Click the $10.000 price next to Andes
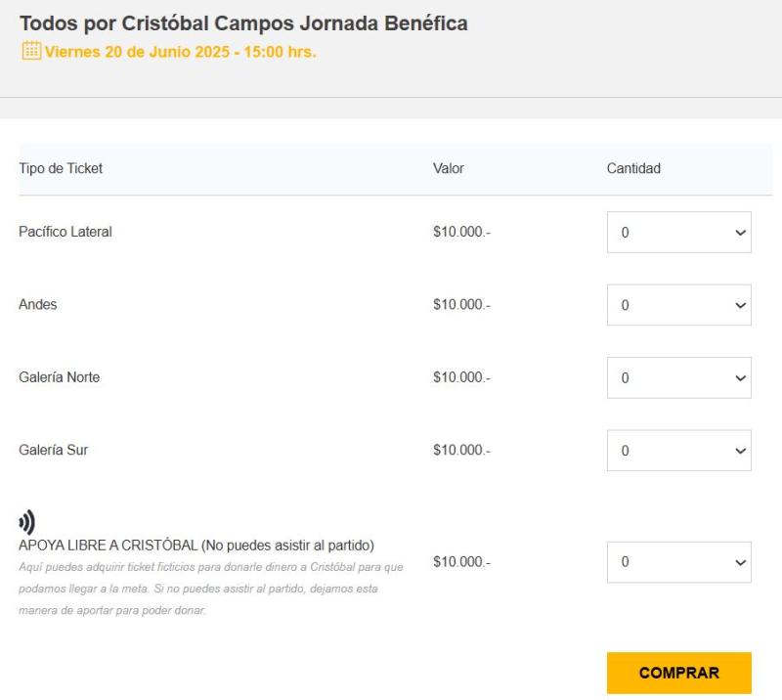782x700 pixels. coord(459,304)
